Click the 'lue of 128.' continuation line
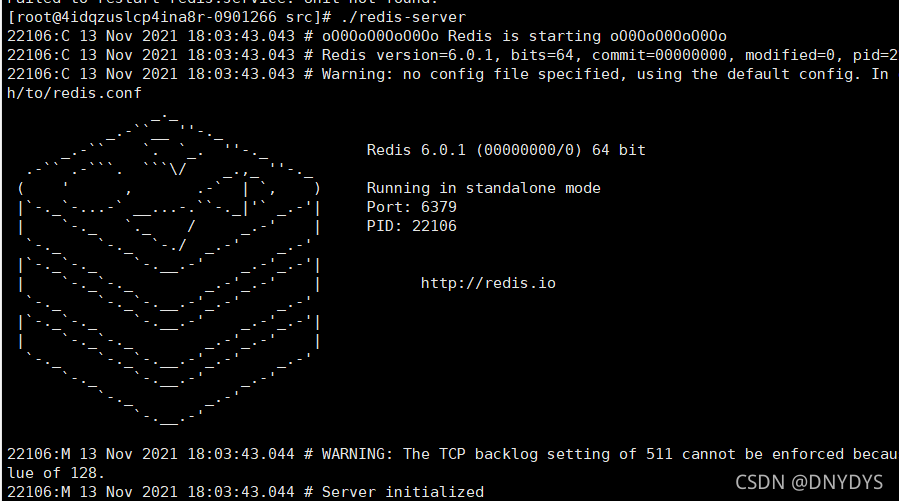 coord(56,473)
